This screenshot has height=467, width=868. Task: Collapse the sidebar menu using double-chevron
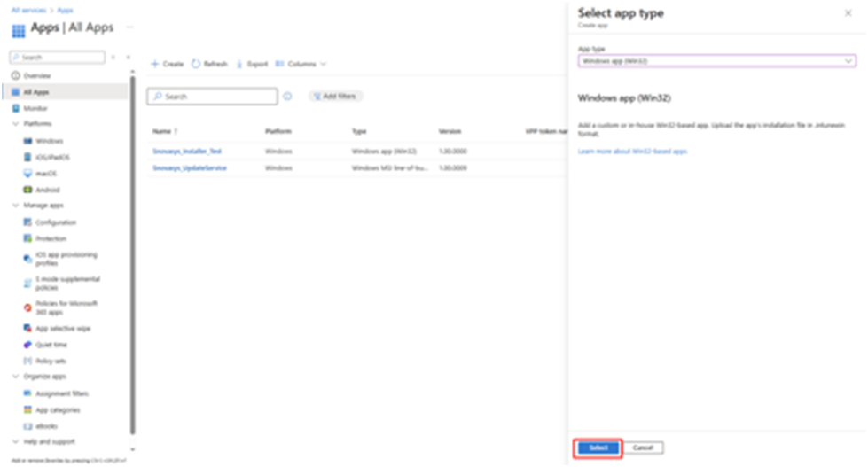[x=129, y=58]
